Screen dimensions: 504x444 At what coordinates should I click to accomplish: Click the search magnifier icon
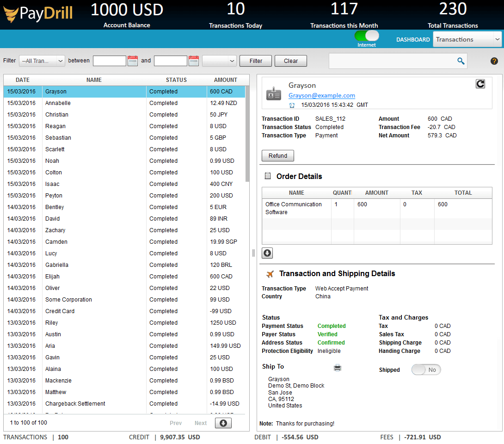[460, 61]
